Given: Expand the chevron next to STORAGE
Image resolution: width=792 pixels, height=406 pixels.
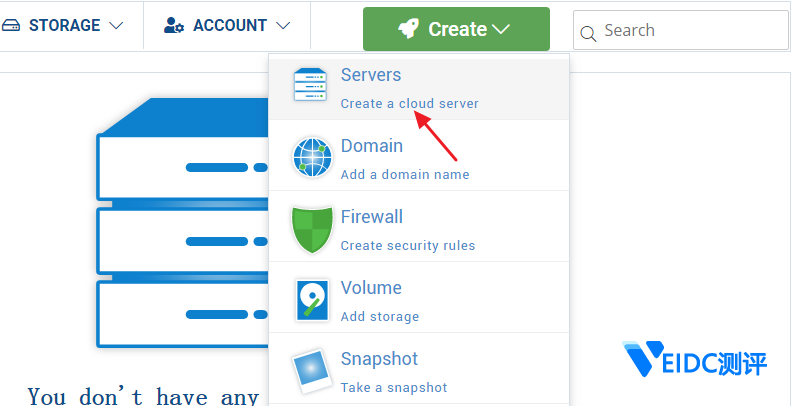Looking at the screenshot, I should click(116, 25).
